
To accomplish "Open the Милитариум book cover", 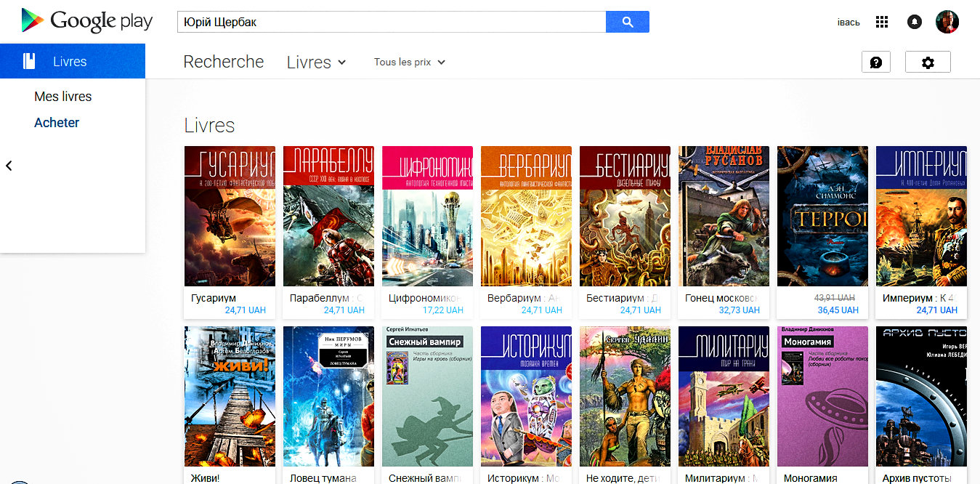I will pyautogui.click(x=724, y=396).
